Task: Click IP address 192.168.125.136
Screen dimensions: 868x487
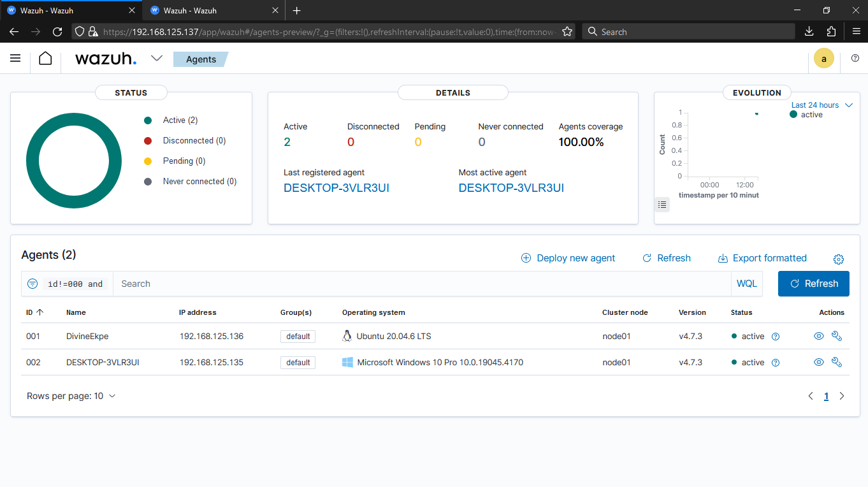Action: (x=212, y=336)
